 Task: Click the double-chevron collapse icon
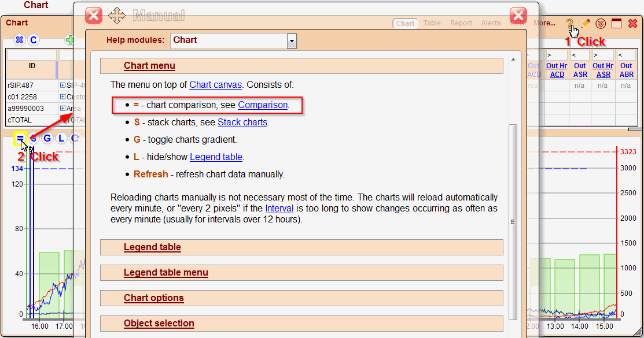pyautogui.click(x=601, y=24)
